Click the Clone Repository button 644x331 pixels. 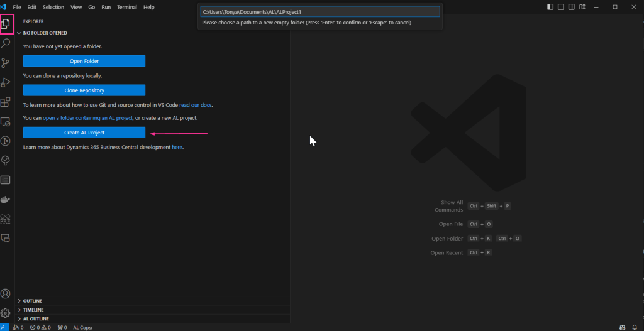pos(84,90)
